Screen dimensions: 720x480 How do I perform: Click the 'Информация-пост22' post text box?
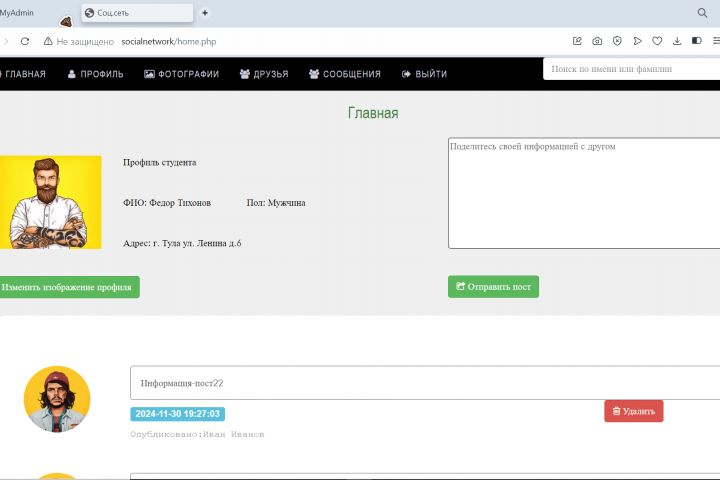pyautogui.click(x=425, y=383)
